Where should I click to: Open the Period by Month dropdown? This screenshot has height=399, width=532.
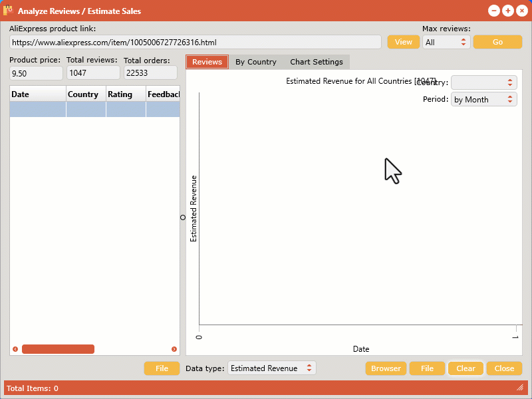pyautogui.click(x=483, y=100)
